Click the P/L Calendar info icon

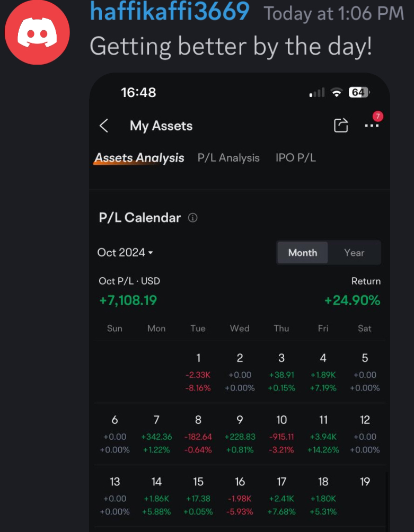[193, 218]
